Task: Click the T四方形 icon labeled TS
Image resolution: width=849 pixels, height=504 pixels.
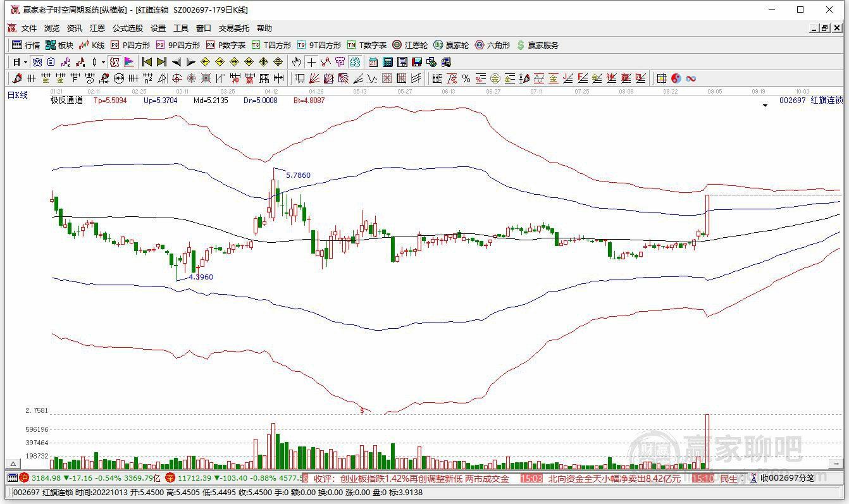Action: tap(256, 45)
